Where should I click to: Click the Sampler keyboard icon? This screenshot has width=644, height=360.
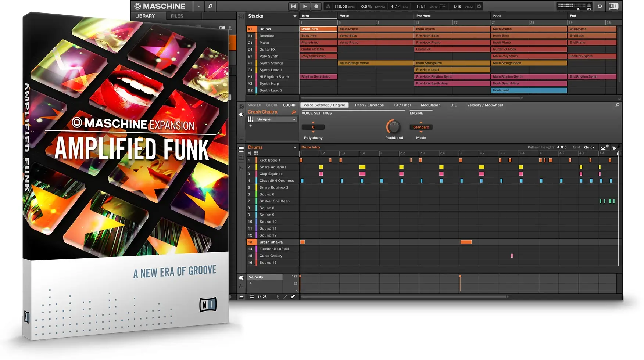pyautogui.click(x=251, y=119)
